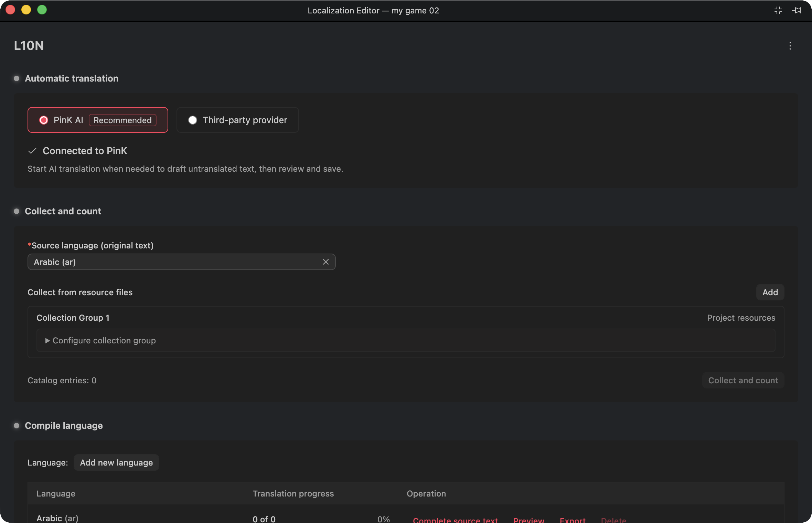Click Preview link in Arabic row

pyautogui.click(x=529, y=520)
